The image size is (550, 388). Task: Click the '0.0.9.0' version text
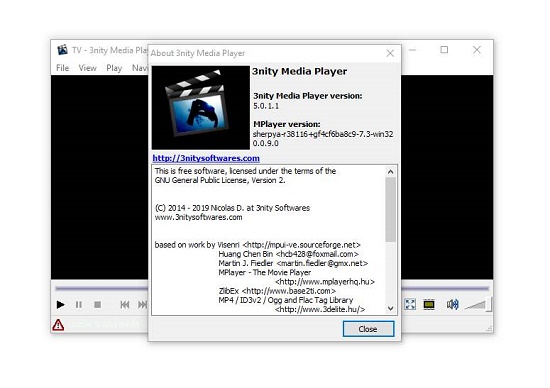click(x=266, y=143)
